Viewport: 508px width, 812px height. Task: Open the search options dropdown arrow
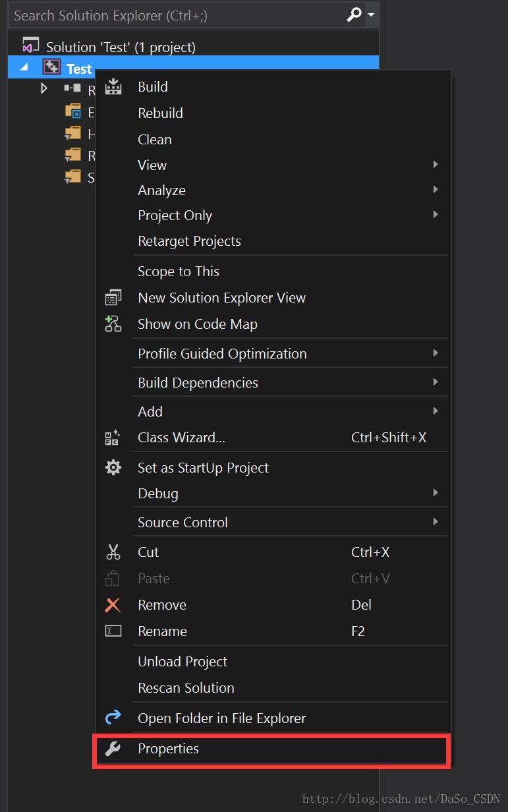click(372, 14)
